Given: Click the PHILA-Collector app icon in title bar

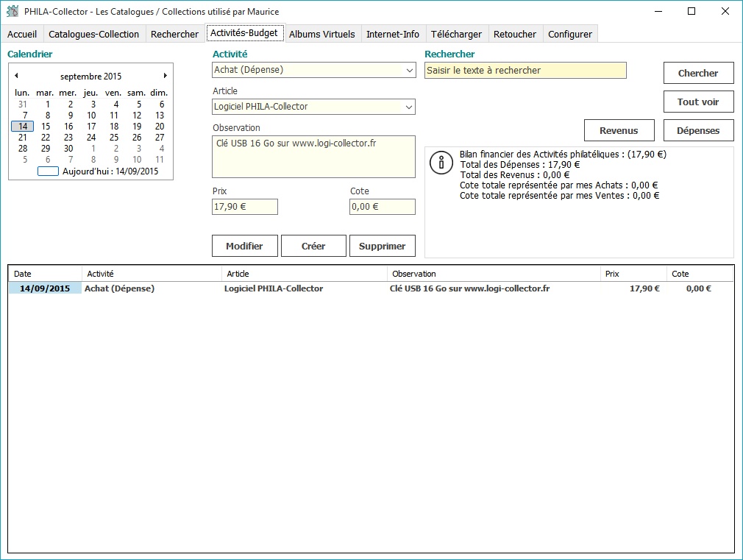Looking at the screenshot, I should (x=13, y=11).
